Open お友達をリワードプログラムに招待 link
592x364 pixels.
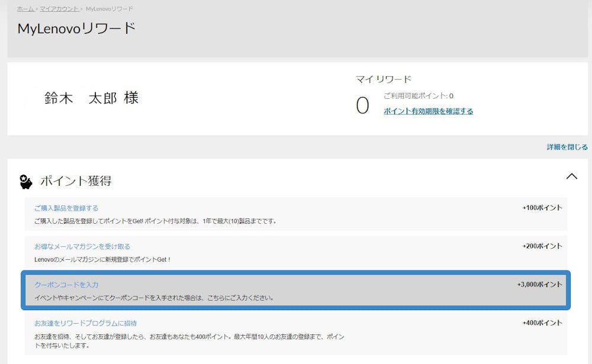(85, 323)
